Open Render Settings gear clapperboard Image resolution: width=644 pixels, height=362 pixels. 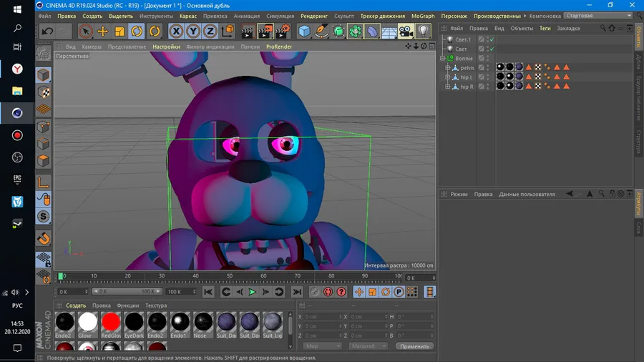pyautogui.click(x=283, y=31)
